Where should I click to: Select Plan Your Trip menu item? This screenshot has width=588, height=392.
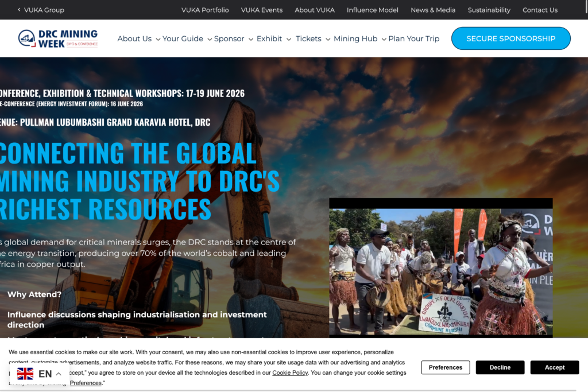[413, 39]
